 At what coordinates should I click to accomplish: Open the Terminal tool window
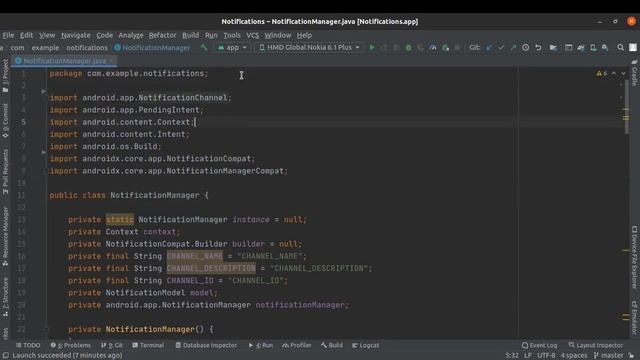(x=148, y=345)
